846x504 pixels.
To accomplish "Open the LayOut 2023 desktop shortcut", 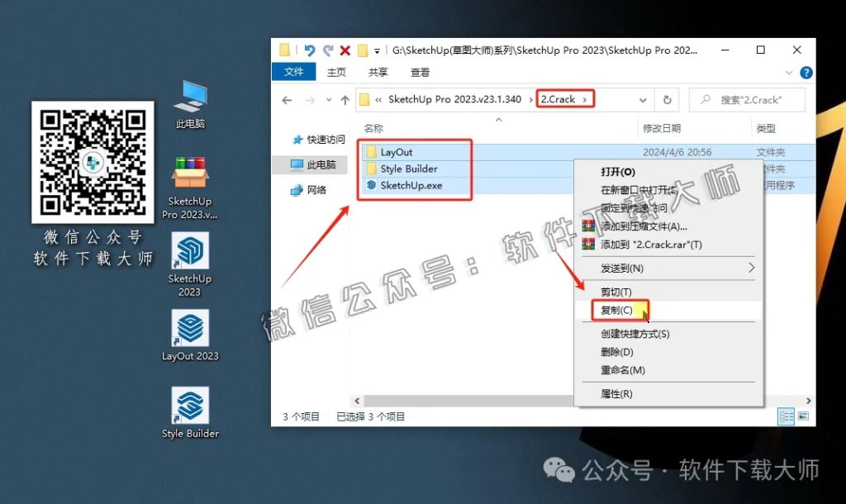I will (190, 329).
